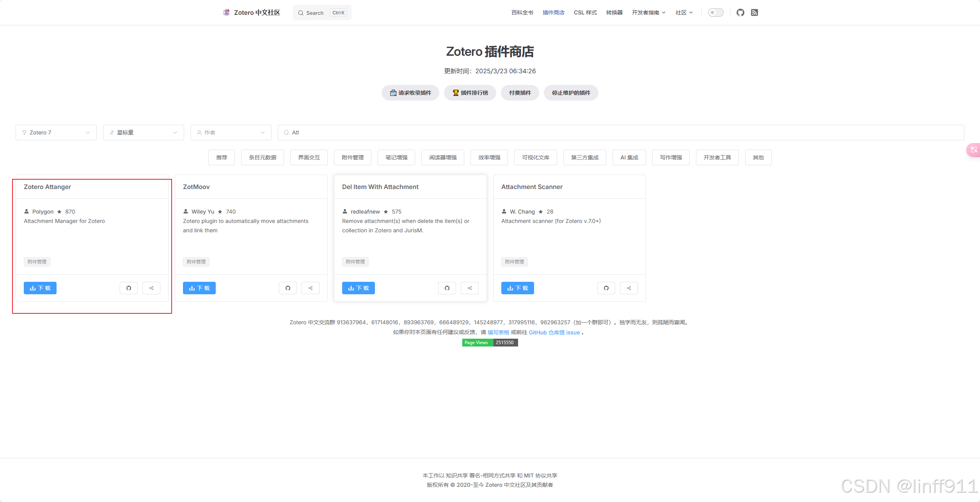Click the plugin search field containing Att

tap(620, 133)
